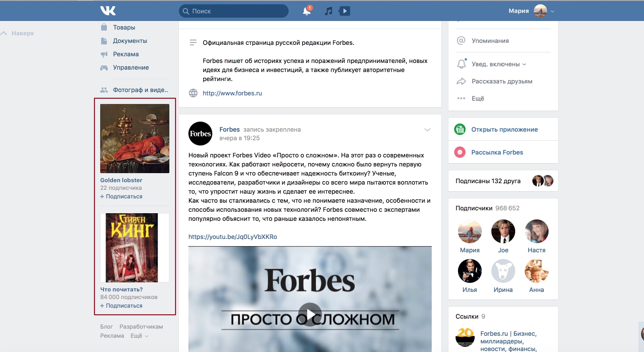This screenshot has height=352, width=644.
Task: Click the Forbes round post avatar
Action: tap(200, 134)
